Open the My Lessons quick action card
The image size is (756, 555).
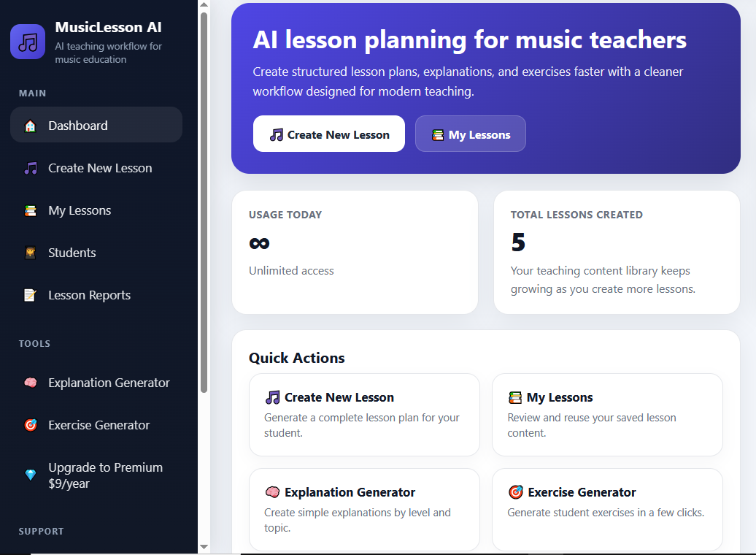coord(606,414)
